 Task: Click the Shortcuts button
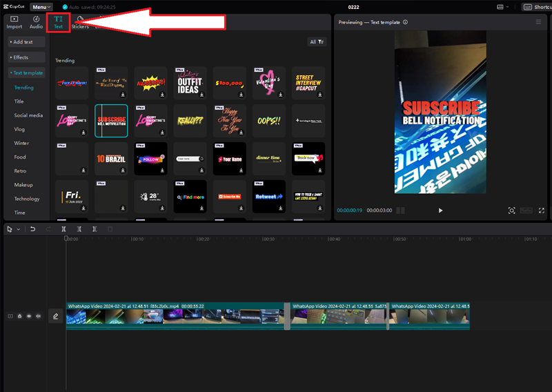click(536, 7)
